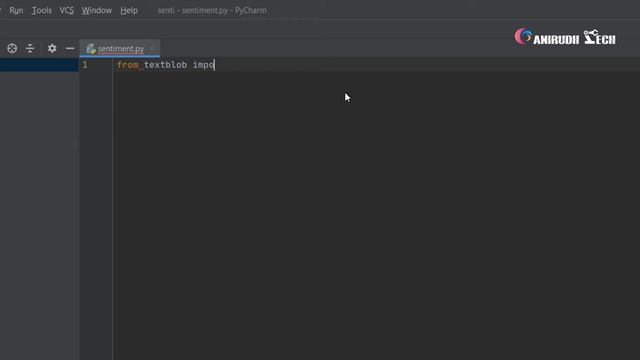This screenshot has width=640, height=360.
Task: Open the Tools menu
Action: (42, 10)
